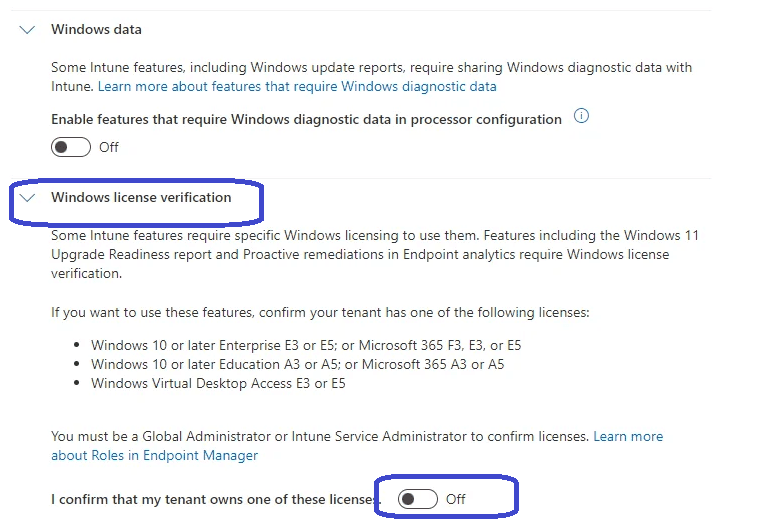The width and height of the screenshot is (764, 527).
Task: Click the Windows license verification heading
Action: (x=141, y=198)
